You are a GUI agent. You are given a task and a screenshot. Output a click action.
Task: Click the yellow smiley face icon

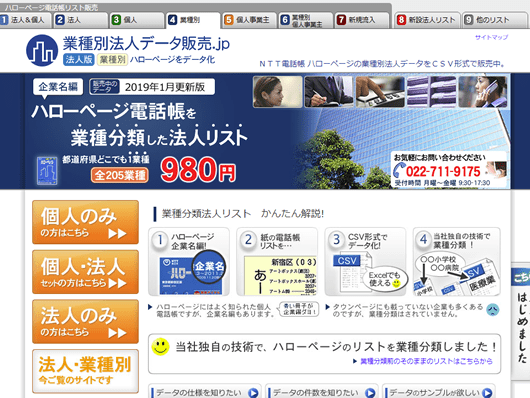pyautogui.click(x=160, y=347)
